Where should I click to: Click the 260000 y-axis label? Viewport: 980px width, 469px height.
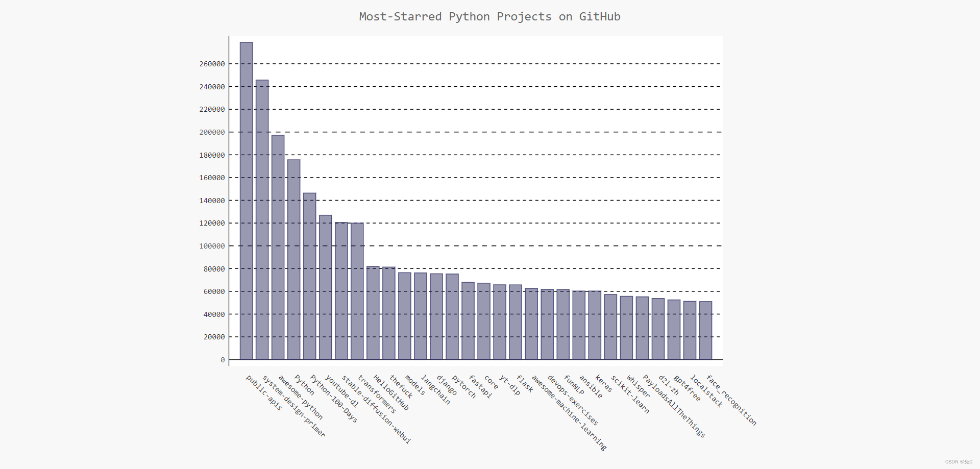(212, 64)
